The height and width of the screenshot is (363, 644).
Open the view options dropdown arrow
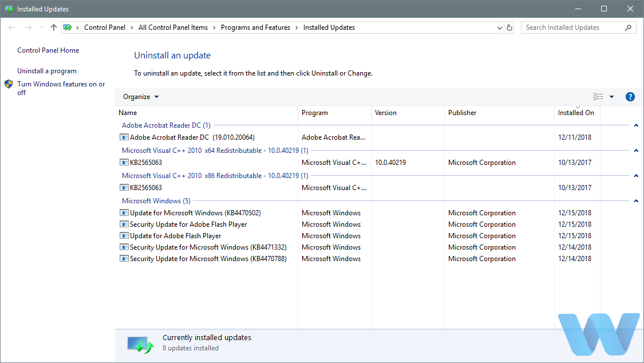point(611,97)
